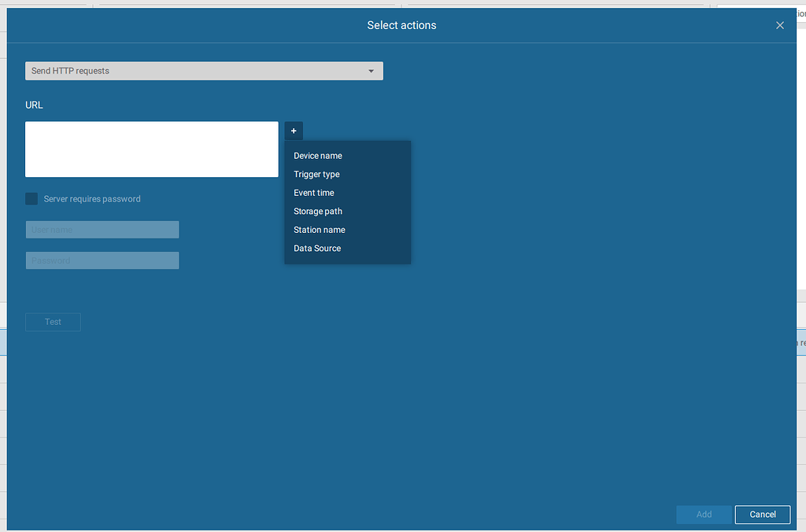Image resolution: width=806 pixels, height=532 pixels.
Task: Enable the Server requires password checkbox
Action: point(31,198)
